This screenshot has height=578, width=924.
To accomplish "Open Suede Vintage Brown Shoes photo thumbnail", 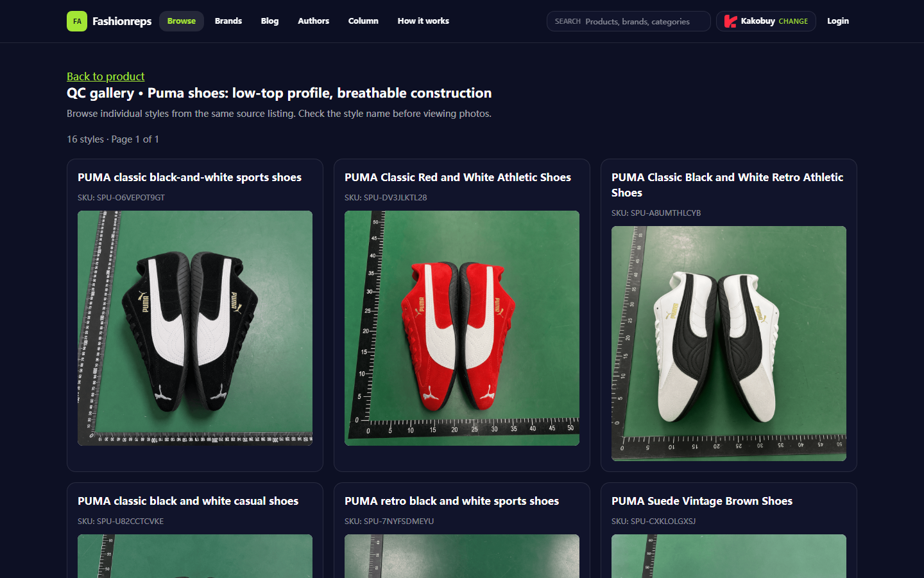I will [729, 556].
